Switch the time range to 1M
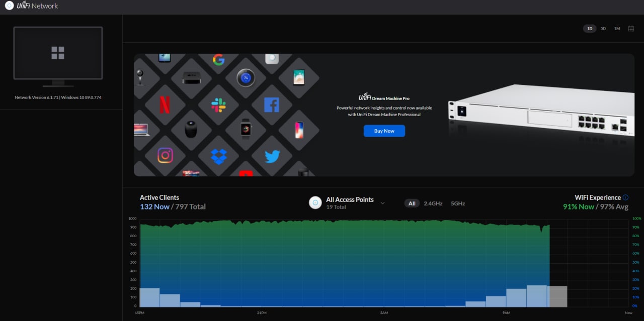The width and height of the screenshot is (644, 321). [617, 29]
